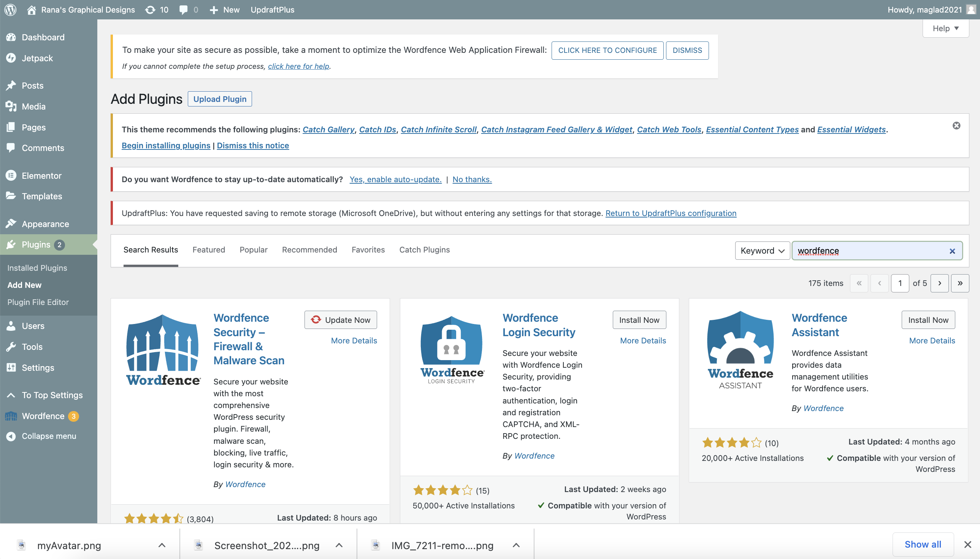Click Wordfence Login Security logo

[x=452, y=350]
